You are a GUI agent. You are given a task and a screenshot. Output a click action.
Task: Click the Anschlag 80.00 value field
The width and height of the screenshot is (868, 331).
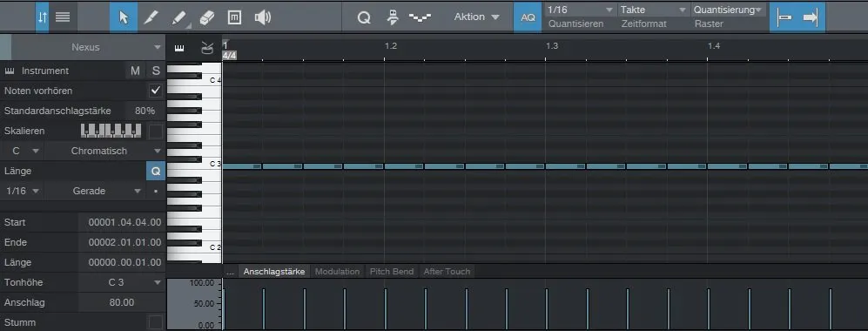123,302
